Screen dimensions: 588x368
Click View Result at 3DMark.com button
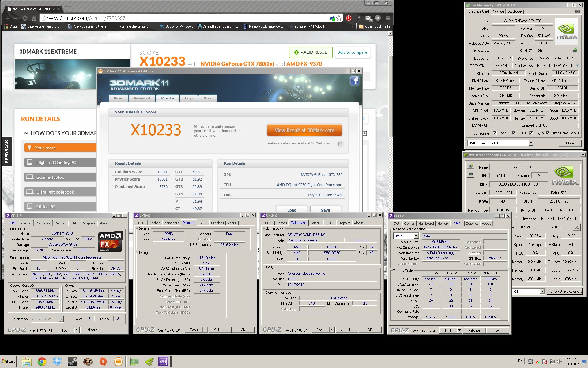[x=304, y=130]
